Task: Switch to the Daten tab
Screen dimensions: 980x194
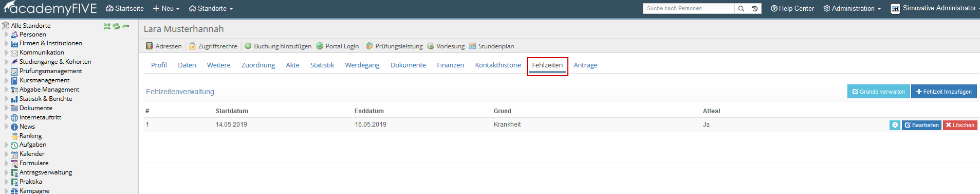Action: coord(187,65)
